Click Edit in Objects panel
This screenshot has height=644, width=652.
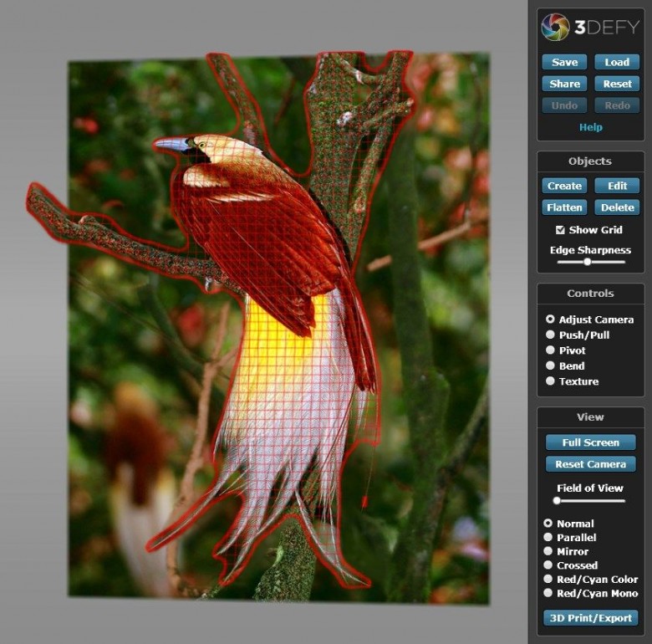tap(617, 186)
